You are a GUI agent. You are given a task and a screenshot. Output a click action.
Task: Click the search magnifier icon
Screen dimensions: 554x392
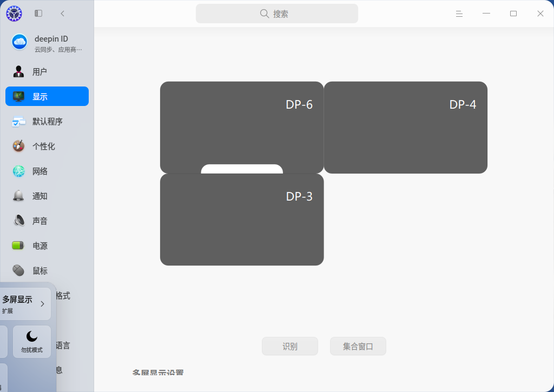click(x=264, y=14)
